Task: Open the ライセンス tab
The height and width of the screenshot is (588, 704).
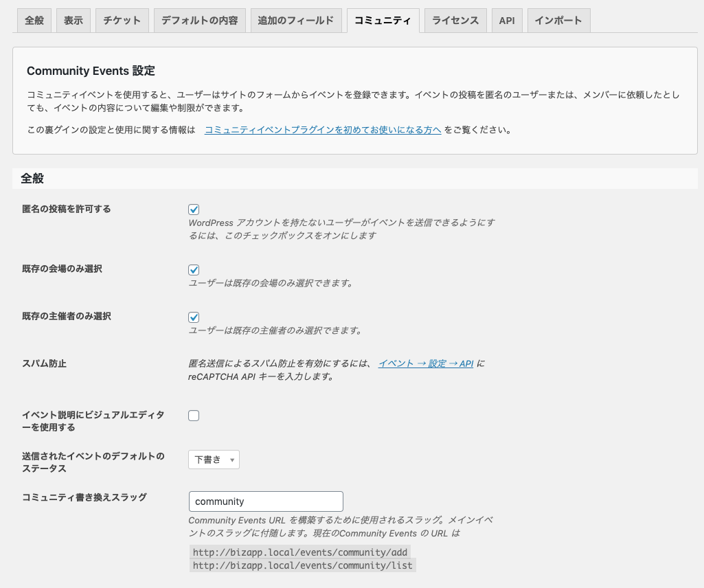Action: pos(455,21)
